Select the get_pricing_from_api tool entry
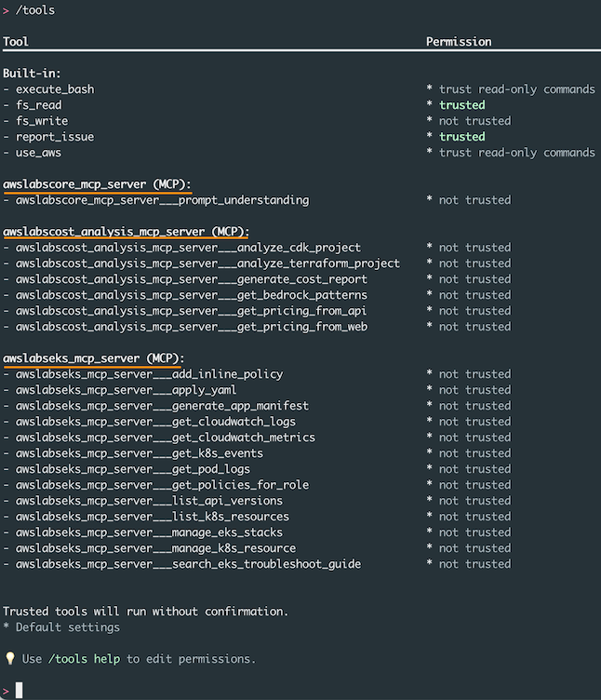Screen dimensions: 601x700 point(192,311)
